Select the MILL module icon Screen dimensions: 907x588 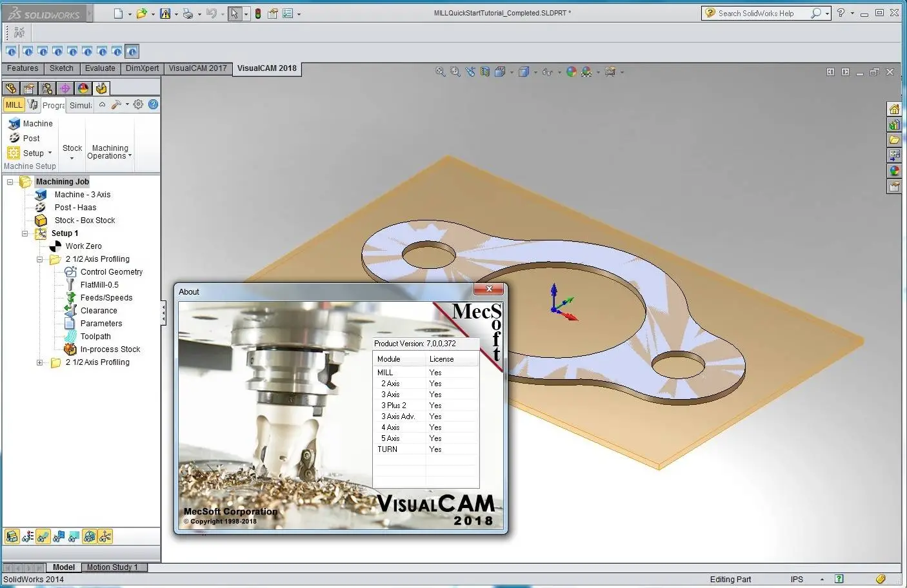[x=13, y=104]
